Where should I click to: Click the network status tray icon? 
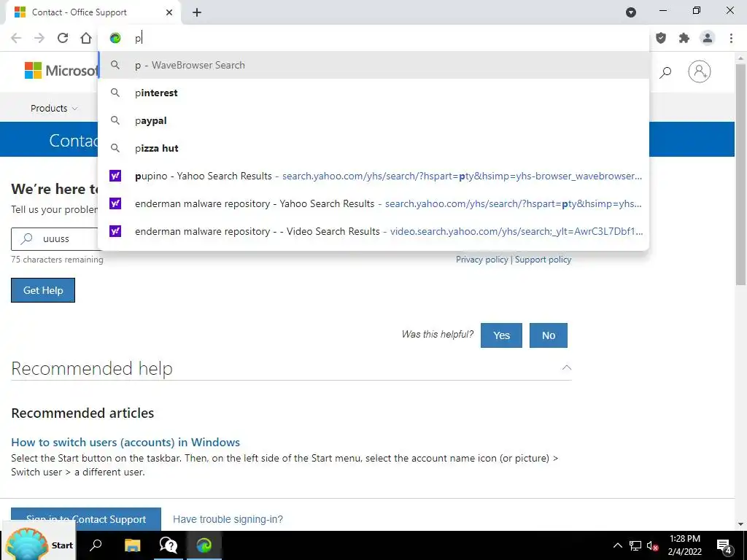click(x=635, y=545)
